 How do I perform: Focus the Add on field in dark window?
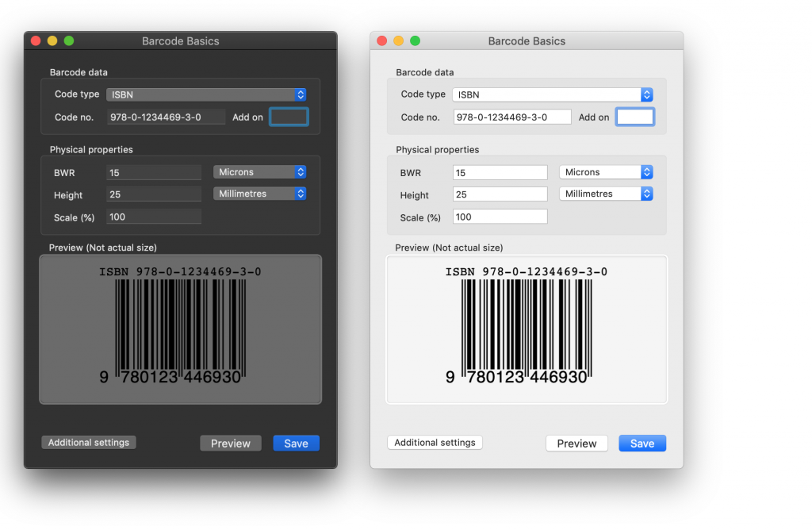tap(289, 117)
